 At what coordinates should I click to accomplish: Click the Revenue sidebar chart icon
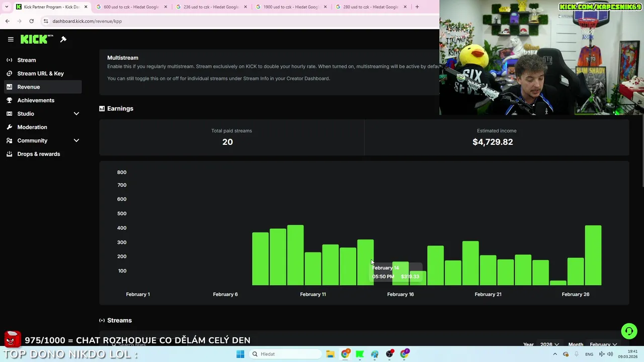click(x=10, y=87)
